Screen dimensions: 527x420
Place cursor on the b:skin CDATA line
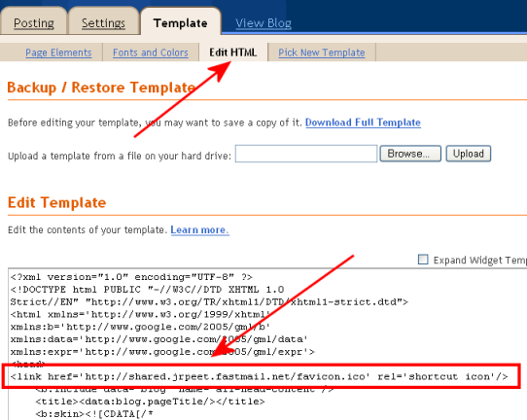[x=94, y=413]
